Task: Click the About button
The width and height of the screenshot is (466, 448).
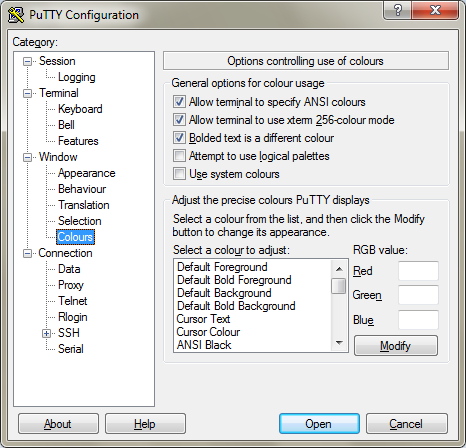Action: (x=58, y=424)
